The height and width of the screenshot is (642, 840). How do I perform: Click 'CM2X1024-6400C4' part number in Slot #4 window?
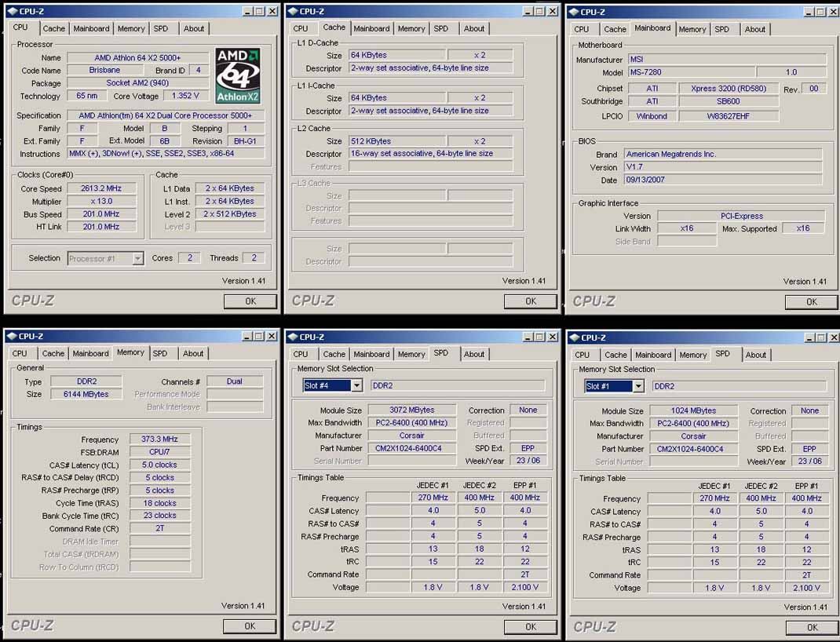(412, 448)
